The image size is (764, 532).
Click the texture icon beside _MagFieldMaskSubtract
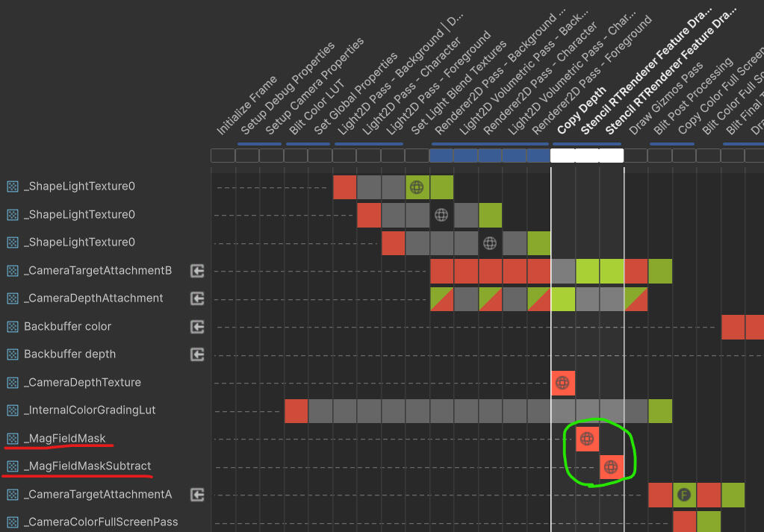point(13,466)
